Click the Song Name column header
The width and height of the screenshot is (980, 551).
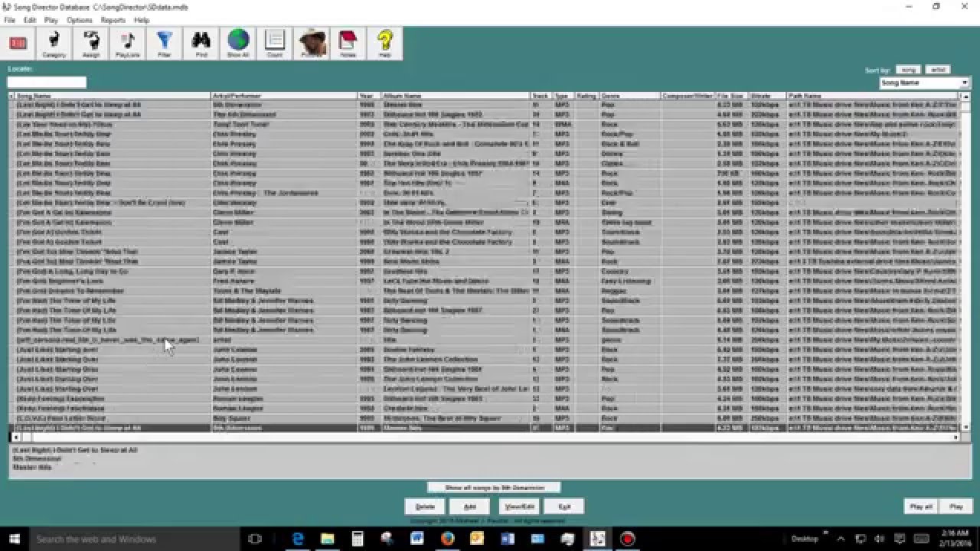[x=113, y=96]
